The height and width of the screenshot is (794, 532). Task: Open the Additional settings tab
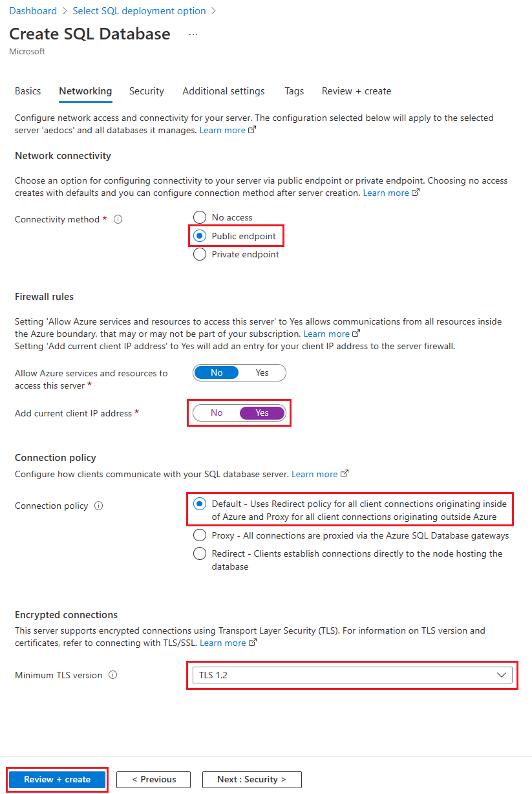[224, 91]
